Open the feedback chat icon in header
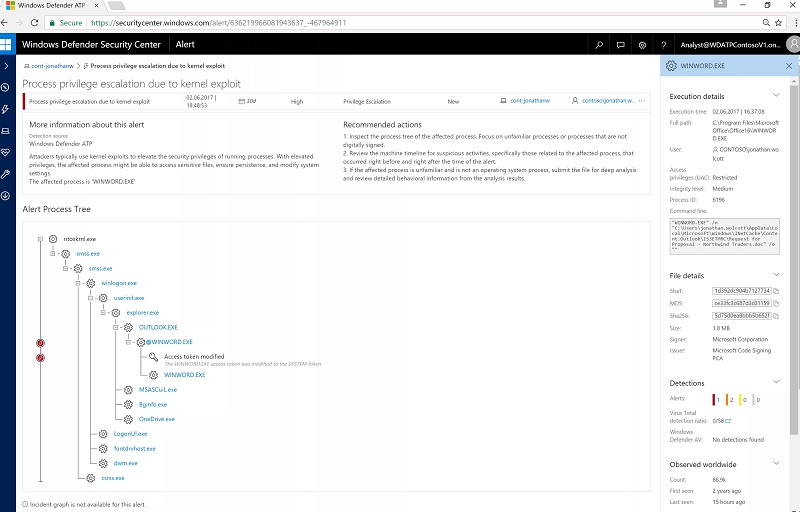 tap(620, 45)
